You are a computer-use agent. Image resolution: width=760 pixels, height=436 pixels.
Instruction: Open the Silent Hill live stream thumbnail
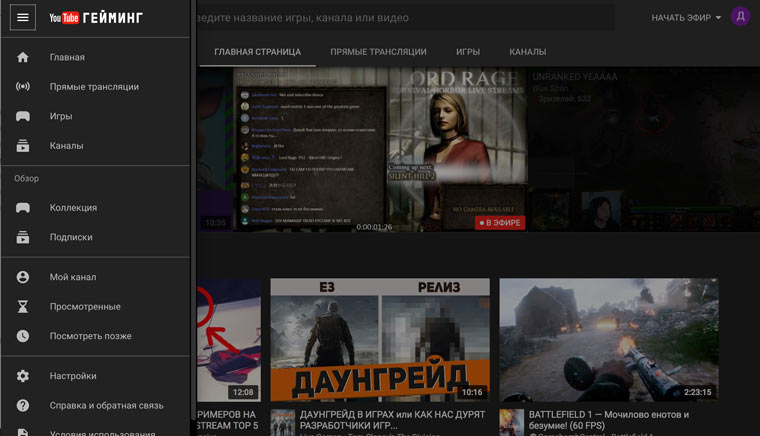(380, 149)
